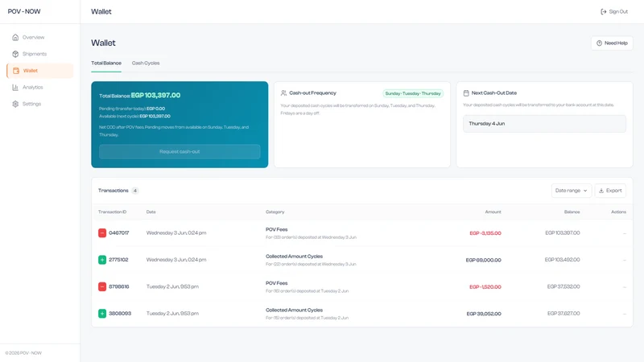Click transaction ID 0467017
Viewport: 644px width, 362px height.
(x=118, y=232)
